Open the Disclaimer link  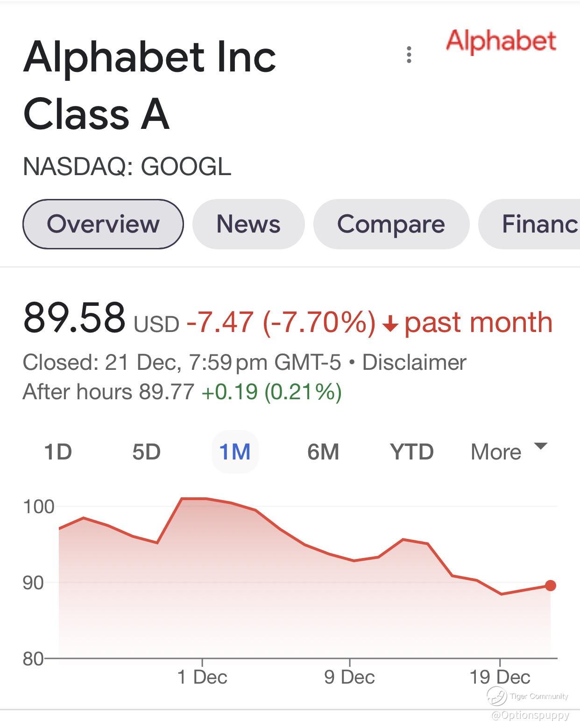(414, 362)
